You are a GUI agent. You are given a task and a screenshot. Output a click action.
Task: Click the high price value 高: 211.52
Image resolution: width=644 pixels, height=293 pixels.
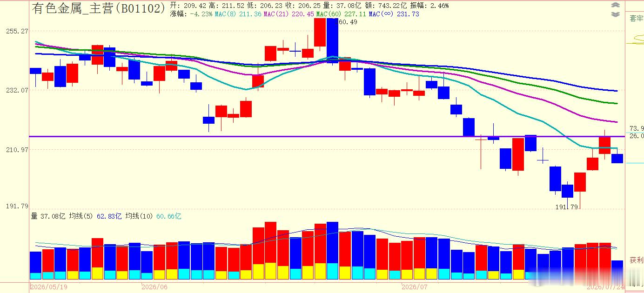[227, 6]
